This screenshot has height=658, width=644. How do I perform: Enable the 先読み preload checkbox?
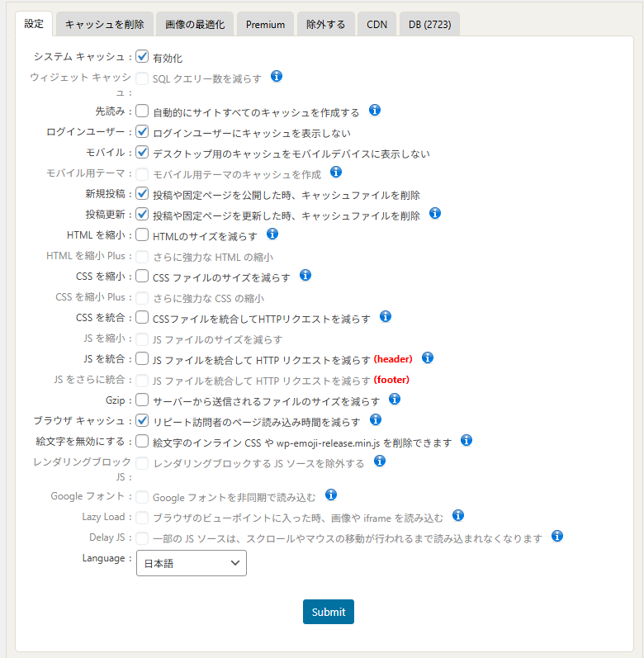[x=142, y=111]
